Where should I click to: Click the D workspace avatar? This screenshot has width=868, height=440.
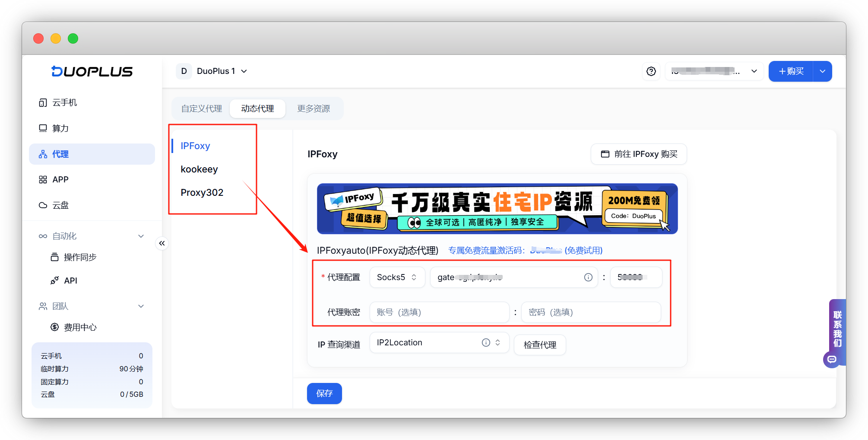184,71
